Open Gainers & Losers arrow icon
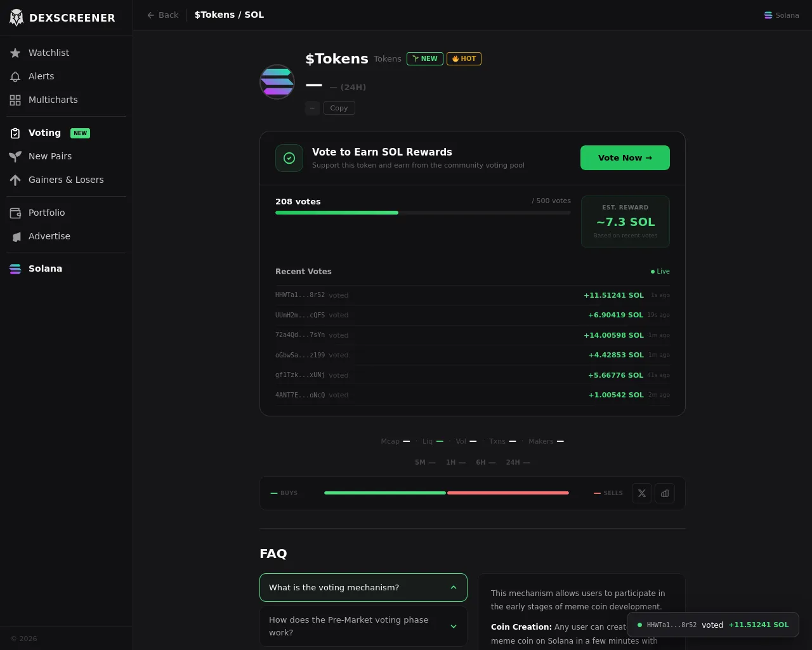Viewport: 812px width, 650px height. [x=15, y=180]
